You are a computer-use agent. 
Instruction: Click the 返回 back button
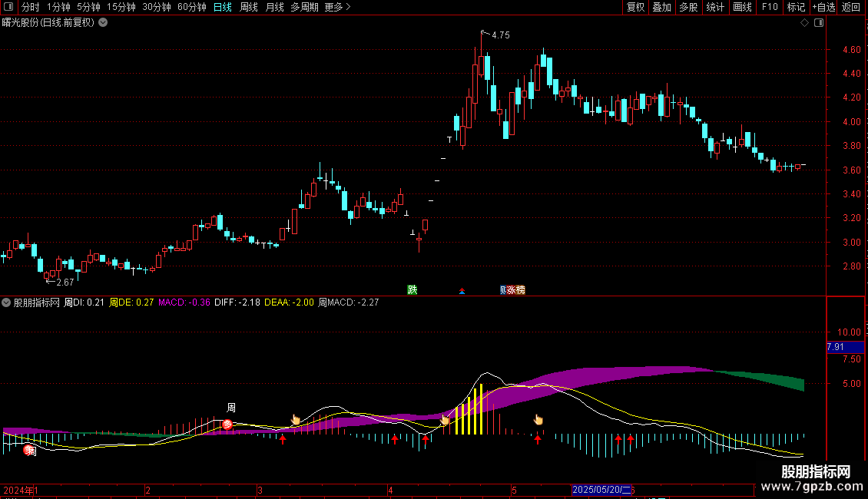[851, 7]
